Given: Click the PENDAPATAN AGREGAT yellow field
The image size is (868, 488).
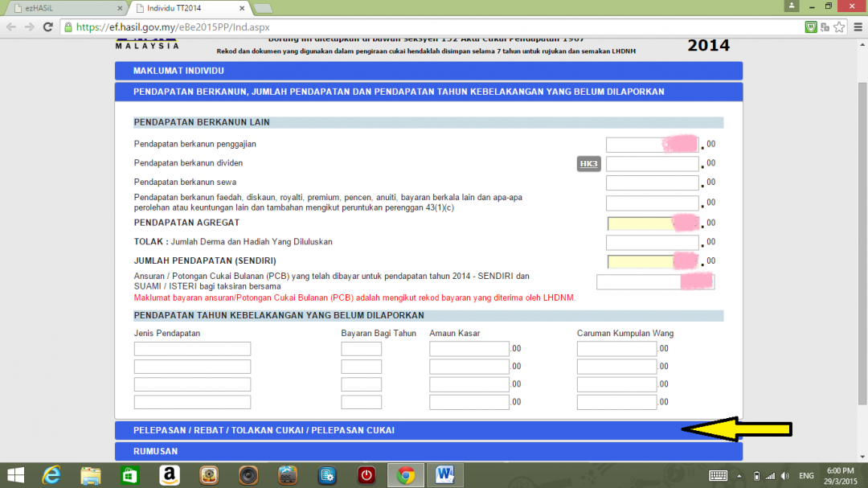Looking at the screenshot, I should [x=653, y=223].
